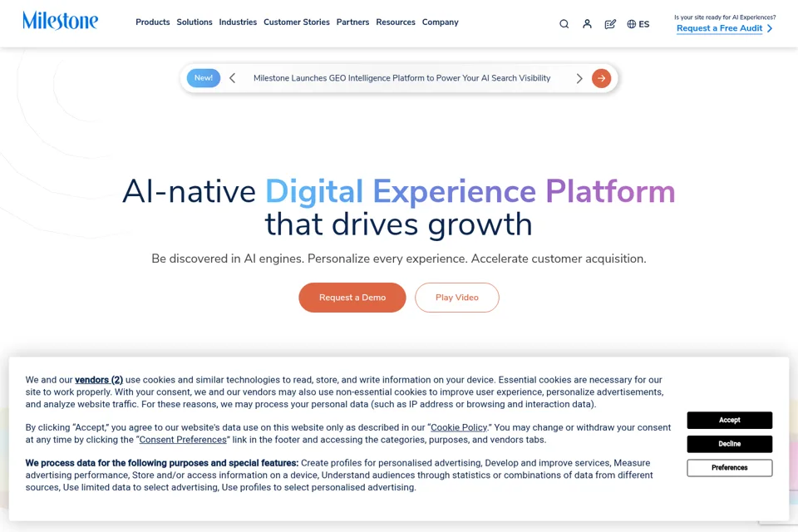Open the Consent Preferences link
798x532 pixels.
click(183, 440)
